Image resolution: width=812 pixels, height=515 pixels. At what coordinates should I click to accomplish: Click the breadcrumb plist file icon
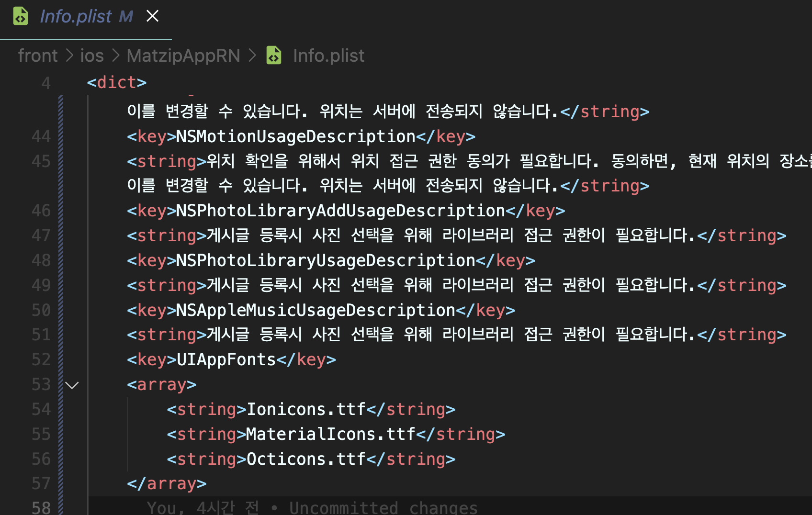tap(274, 56)
